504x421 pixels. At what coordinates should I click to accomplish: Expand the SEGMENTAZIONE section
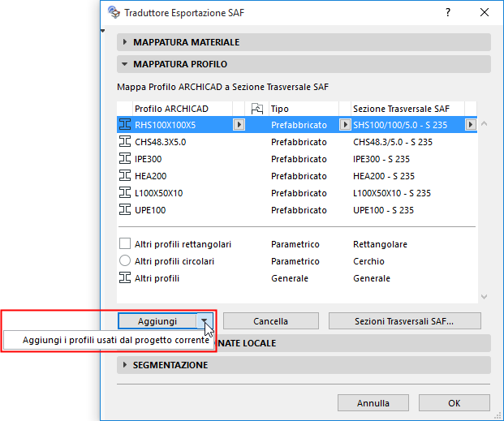click(125, 365)
